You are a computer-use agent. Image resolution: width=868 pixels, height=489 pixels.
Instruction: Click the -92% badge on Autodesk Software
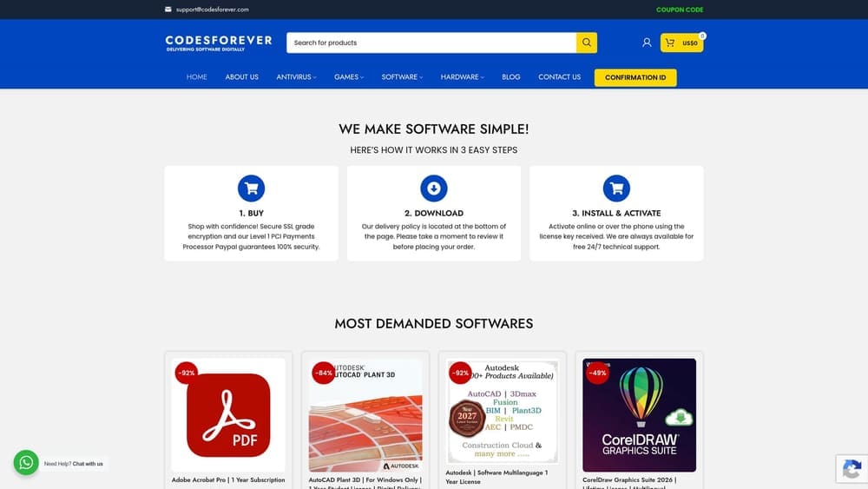tap(460, 373)
